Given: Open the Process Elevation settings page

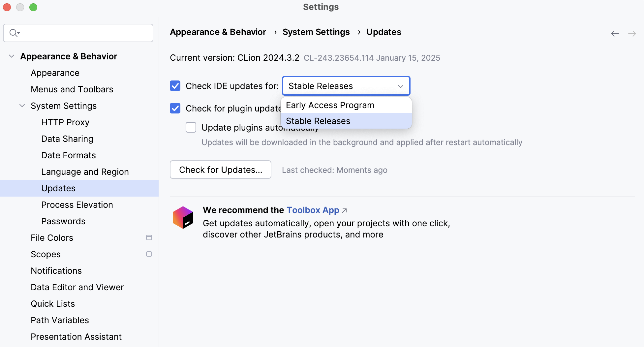Looking at the screenshot, I should click(x=77, y=205).
